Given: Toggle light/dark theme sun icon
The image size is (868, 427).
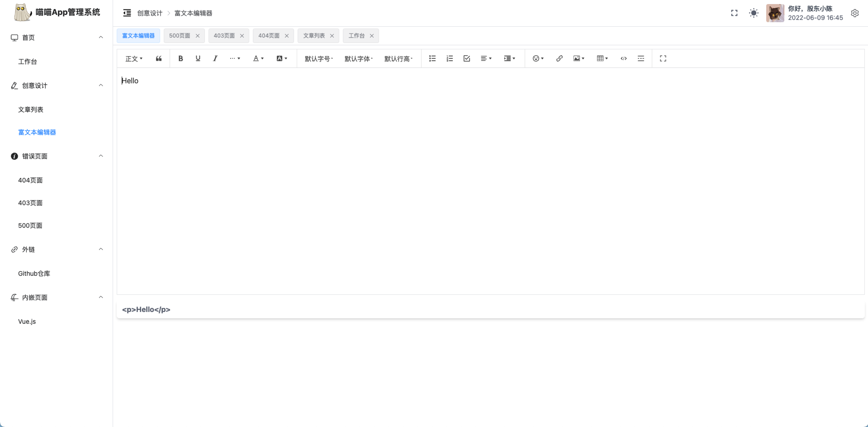Looking at the screenshot, I should point(753,13).
